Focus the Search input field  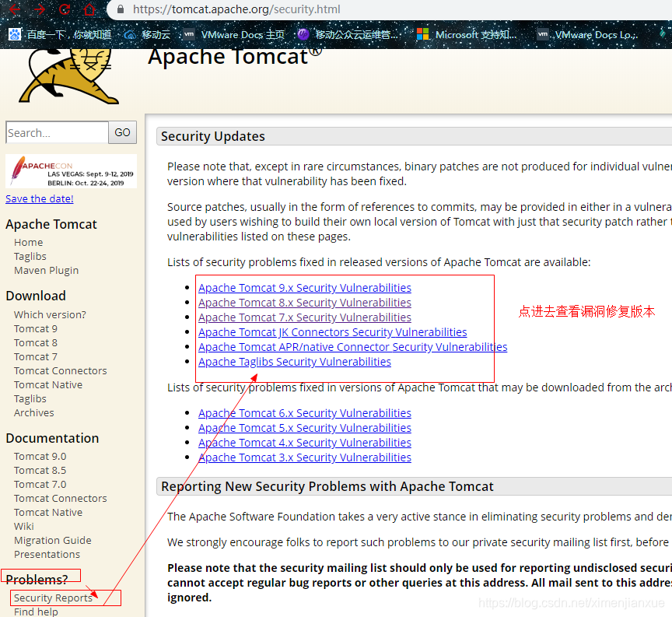[57, 132]
